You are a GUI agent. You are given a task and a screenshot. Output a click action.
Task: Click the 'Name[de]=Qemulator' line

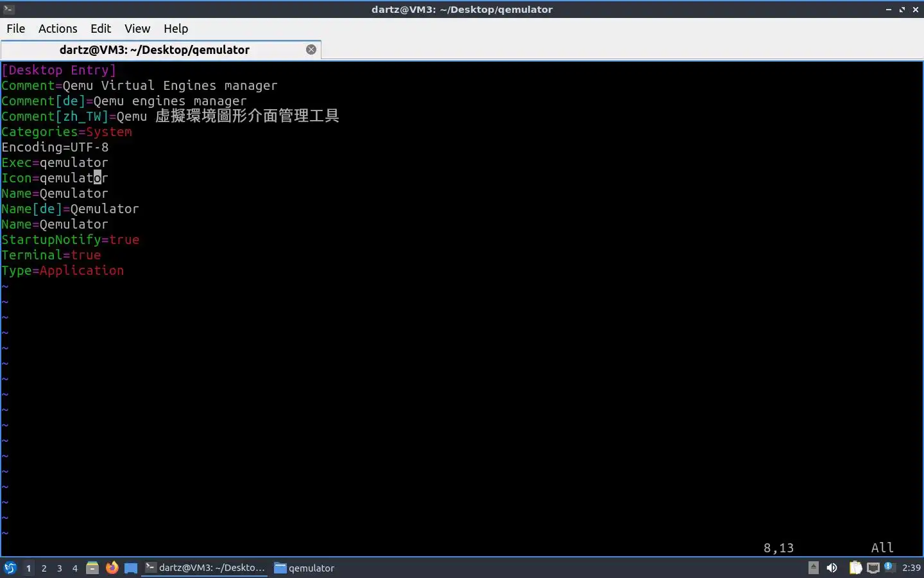pos(70,209)
